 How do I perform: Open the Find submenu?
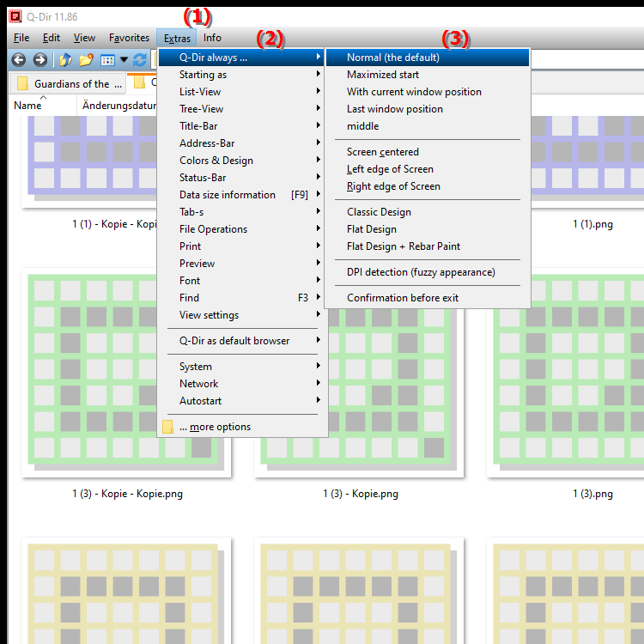241,298
